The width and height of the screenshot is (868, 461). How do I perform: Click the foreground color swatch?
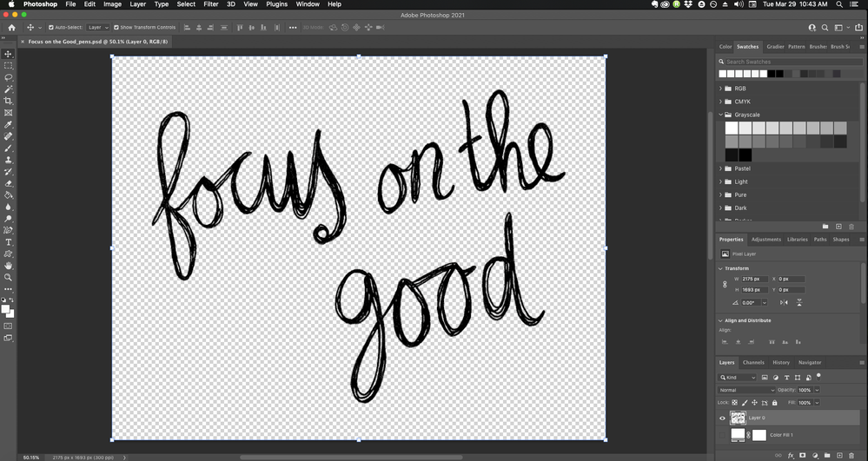pyautogui.click(x=5, y=309)
